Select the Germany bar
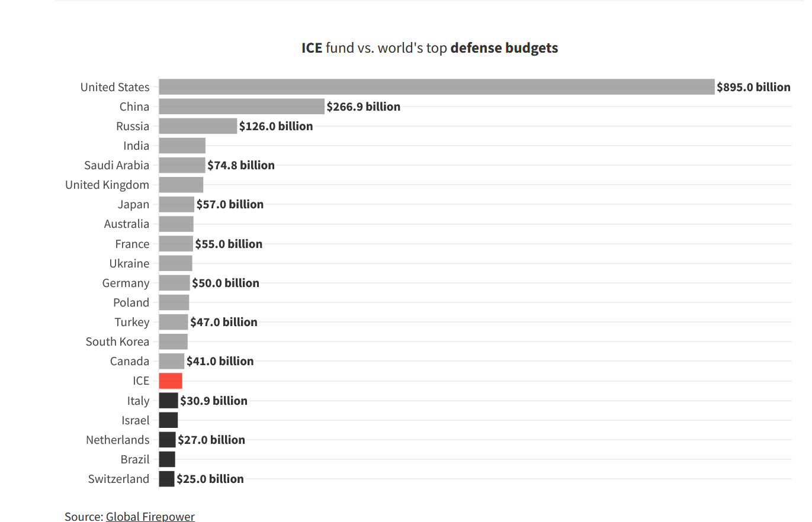Screen dimensions: 812x522 [175, 283]
